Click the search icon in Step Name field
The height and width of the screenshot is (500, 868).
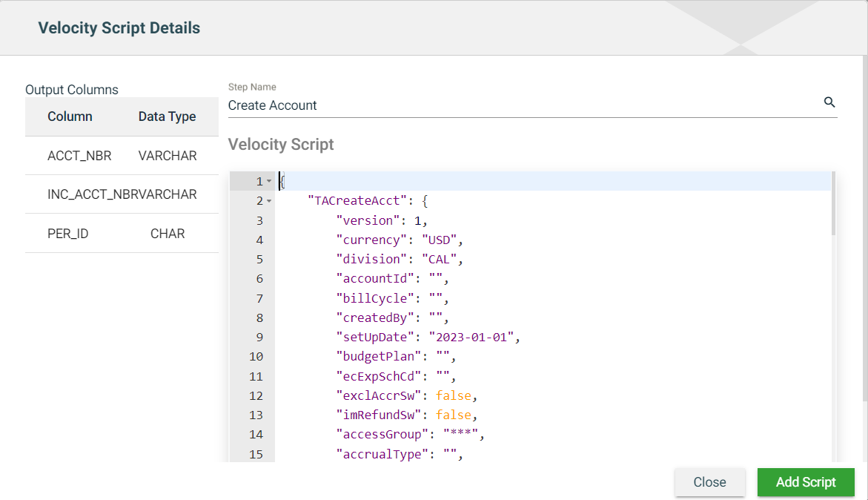pyautogui.click(x=829, y=102)
